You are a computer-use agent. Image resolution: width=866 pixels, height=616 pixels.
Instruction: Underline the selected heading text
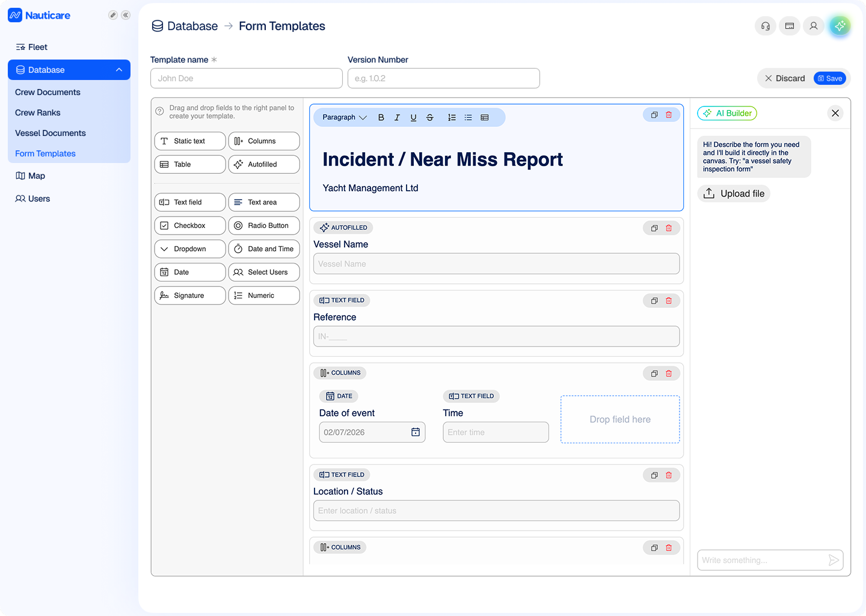click(413, 117)
